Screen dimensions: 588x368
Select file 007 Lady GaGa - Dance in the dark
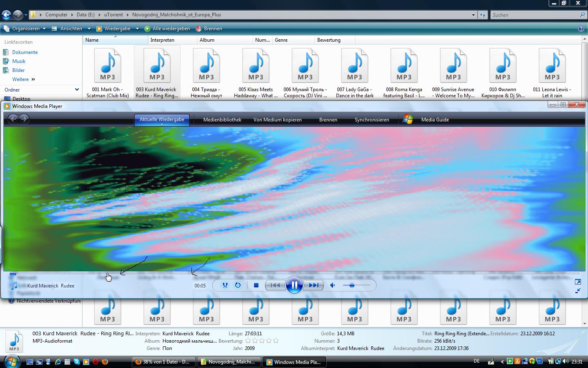[355, 73]
